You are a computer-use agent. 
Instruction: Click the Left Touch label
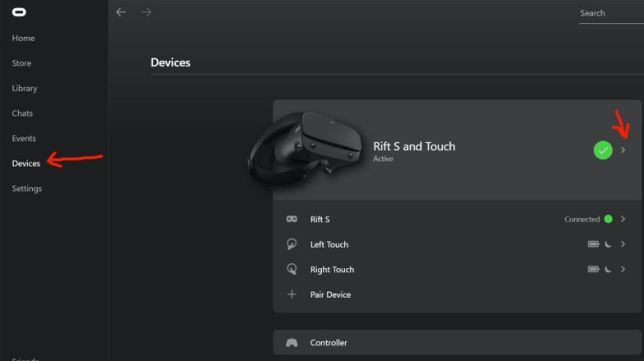(329, 244)
